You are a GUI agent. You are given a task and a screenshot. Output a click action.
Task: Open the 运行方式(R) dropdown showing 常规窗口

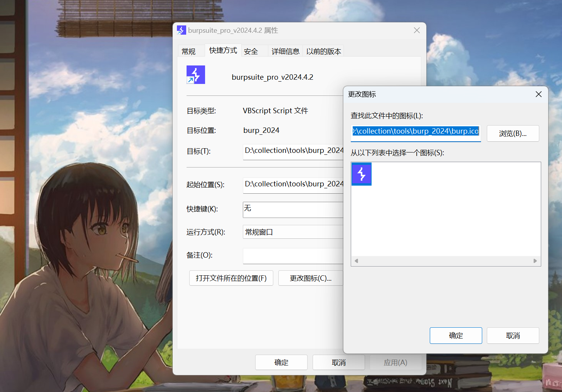(x=293, y=232)
